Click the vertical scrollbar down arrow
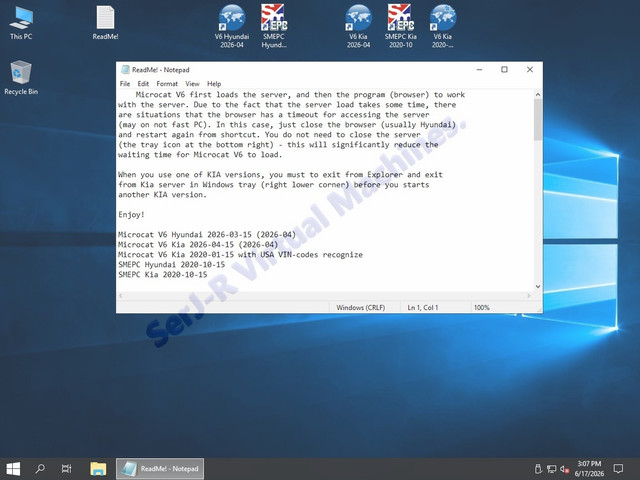640x480 pixels. 538,287
